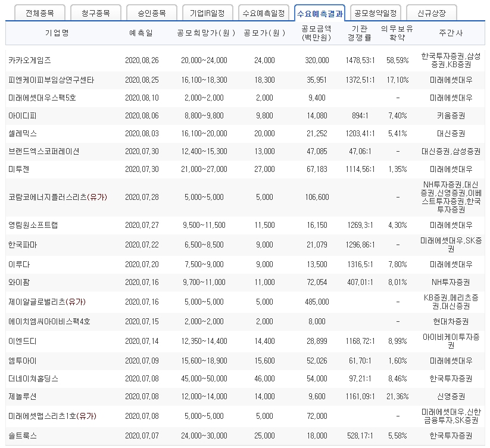490x448 pixels.
Task: Click the 아이디피 company name
Action: (23, 115)
